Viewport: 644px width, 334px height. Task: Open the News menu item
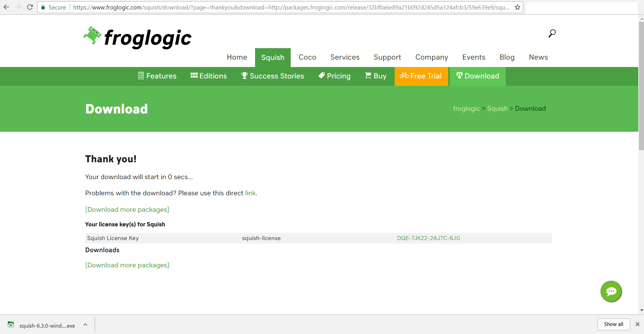(x=538, y=57)
